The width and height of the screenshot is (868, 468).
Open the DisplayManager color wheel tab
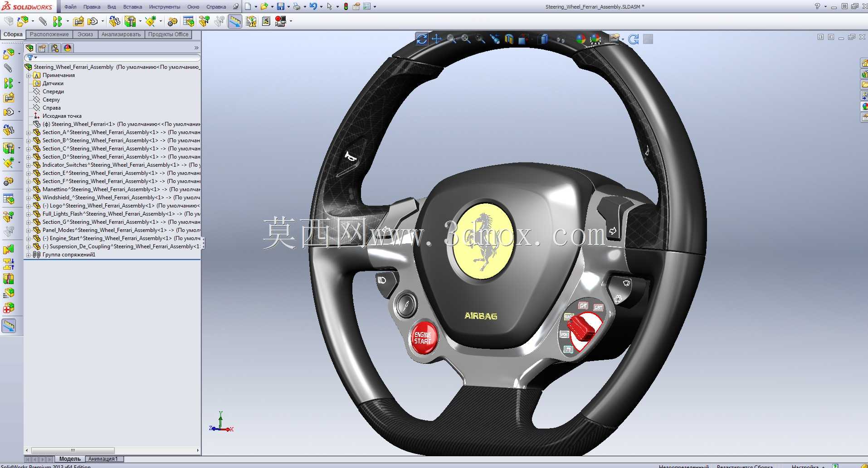point(68,48)
